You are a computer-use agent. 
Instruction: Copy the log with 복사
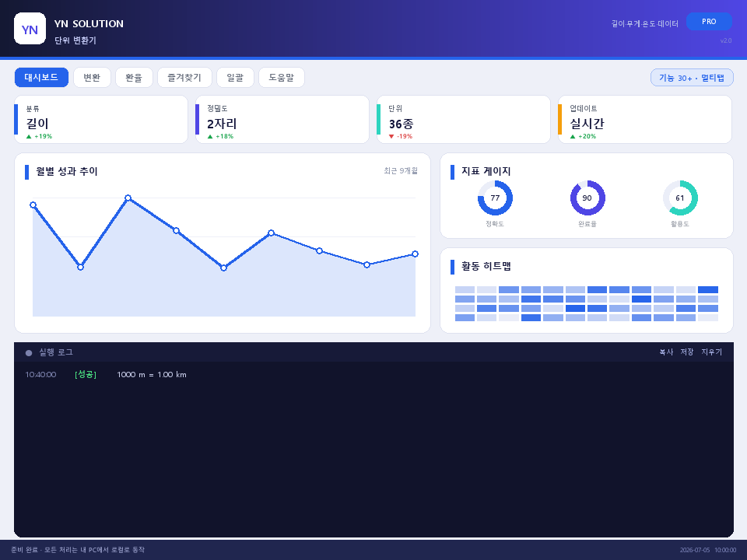click(x=666, y=352)
